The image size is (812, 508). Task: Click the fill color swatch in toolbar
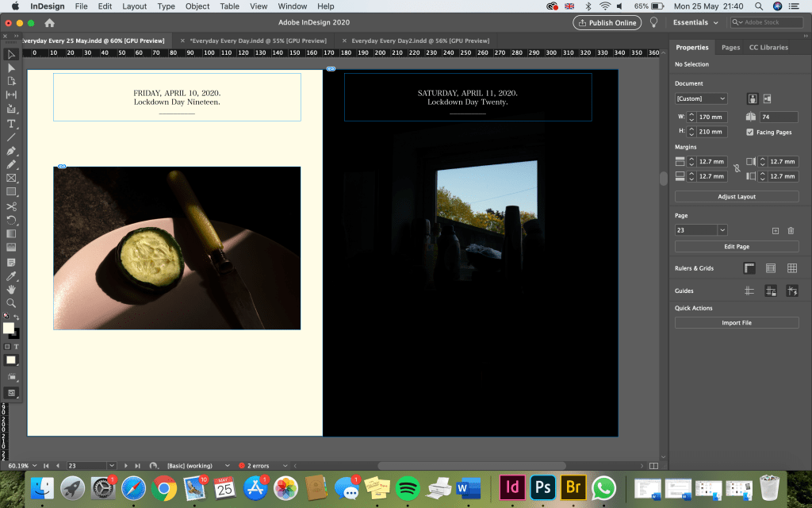coord(8,328)
